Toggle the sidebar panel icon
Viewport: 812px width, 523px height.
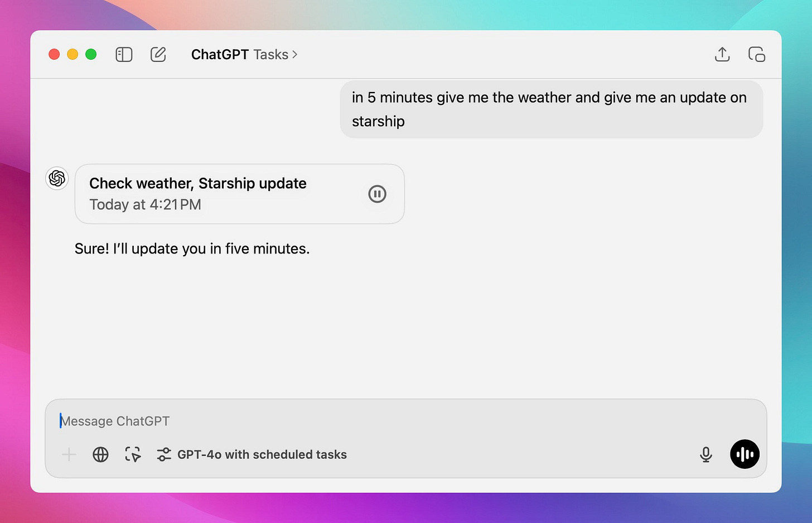click(x=124, y=54)
